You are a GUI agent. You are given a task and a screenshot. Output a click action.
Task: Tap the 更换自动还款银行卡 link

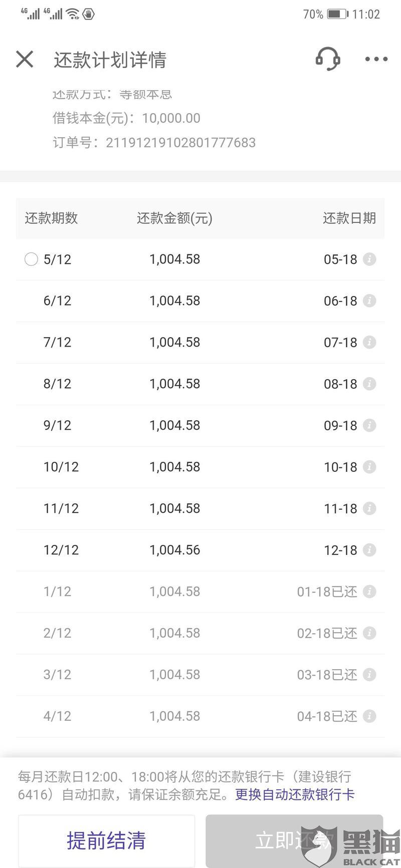[x=295, y=794]
